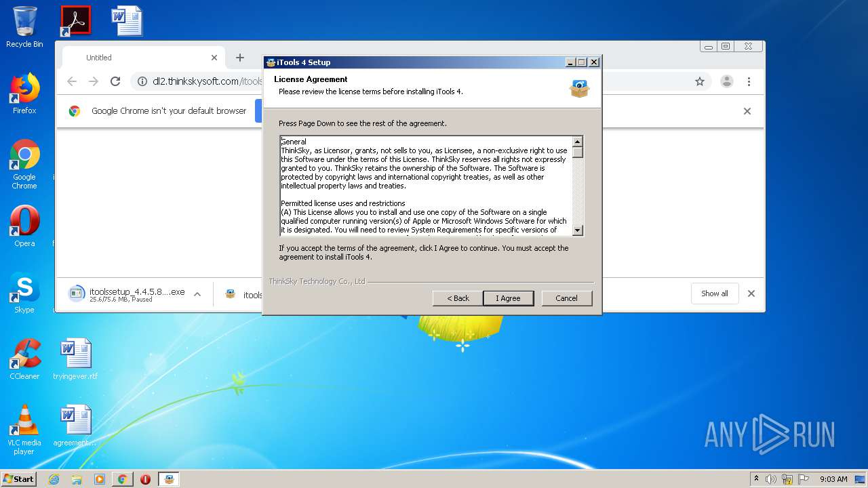Open network status tray icon

[787, 479]
